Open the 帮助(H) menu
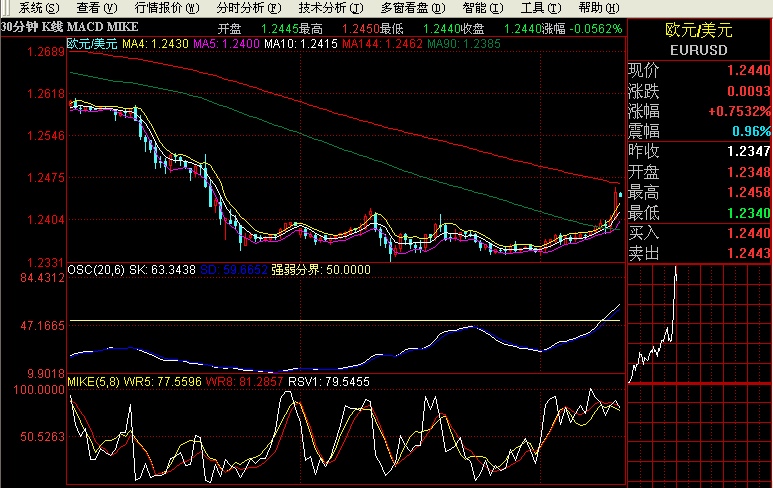The image size is (773, 488). (x=593, y=7)
